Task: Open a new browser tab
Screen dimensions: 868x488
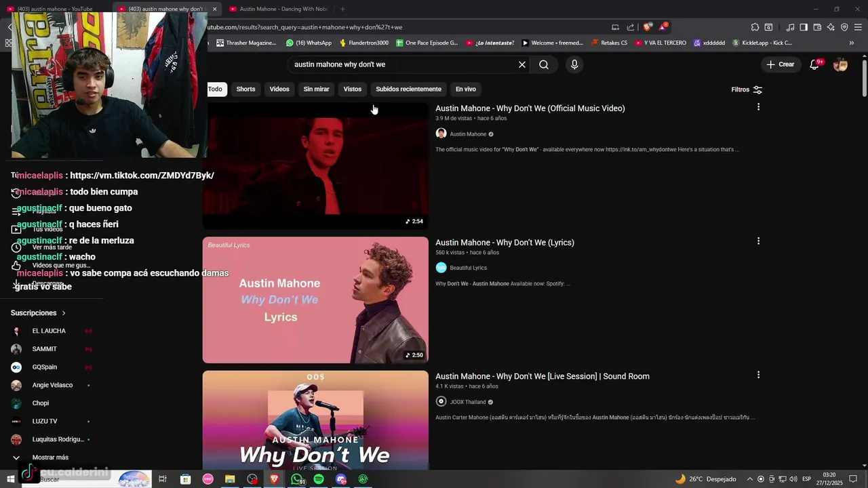Action: point(342,9)
